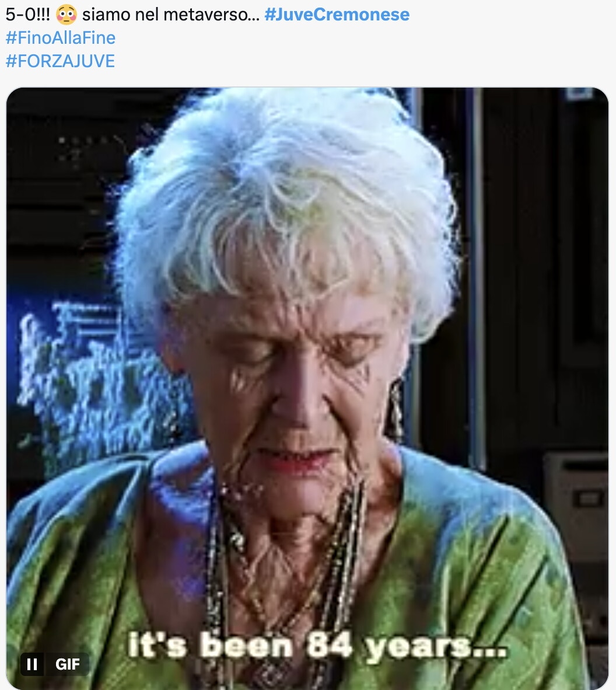This screenshot has width=616, height=690.
Task: Click the GIF badge label
Action: coord(67,664)
